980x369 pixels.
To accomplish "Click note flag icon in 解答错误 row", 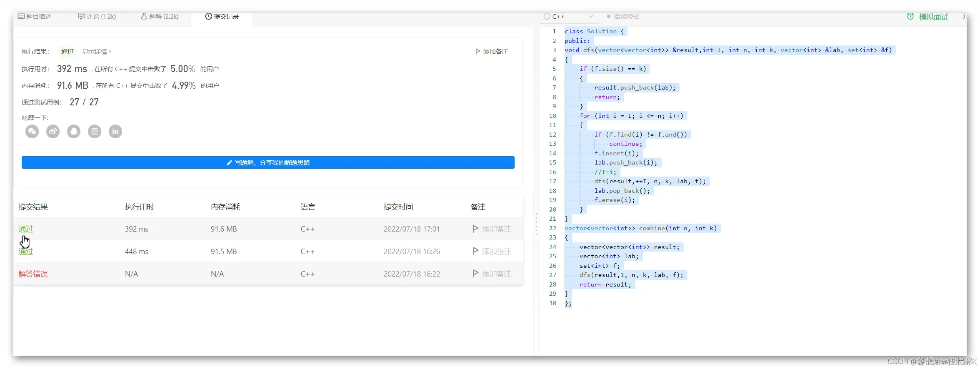I will 475,274.
